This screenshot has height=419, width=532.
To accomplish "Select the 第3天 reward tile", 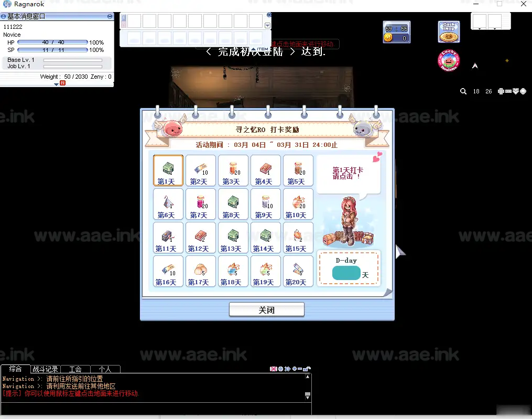I will pyautogui.click(x=233, y=170).
